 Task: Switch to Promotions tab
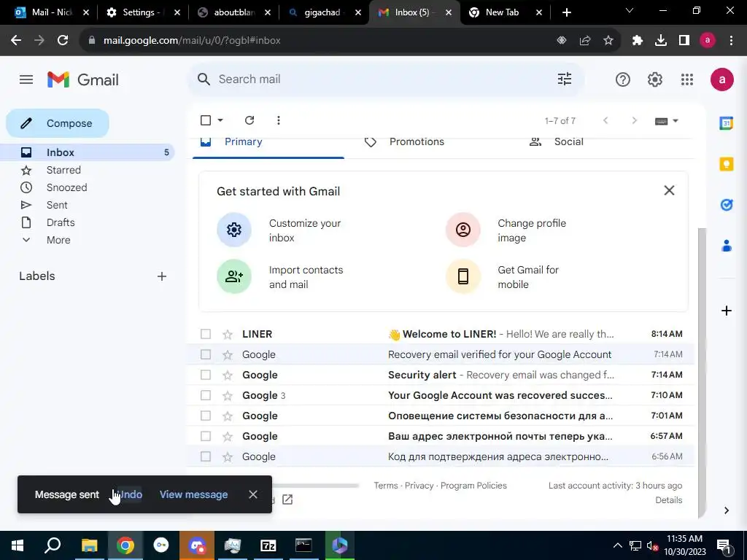click(x=417, y=141)
